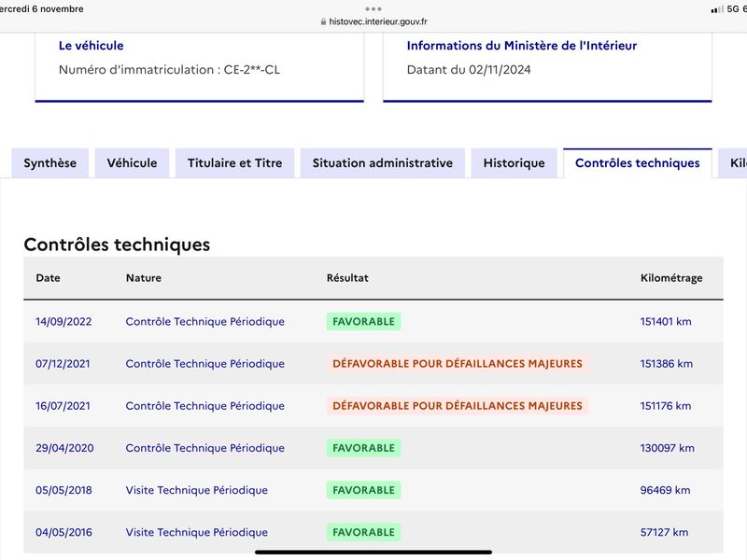Go to the Historique tab

[514, 162]
